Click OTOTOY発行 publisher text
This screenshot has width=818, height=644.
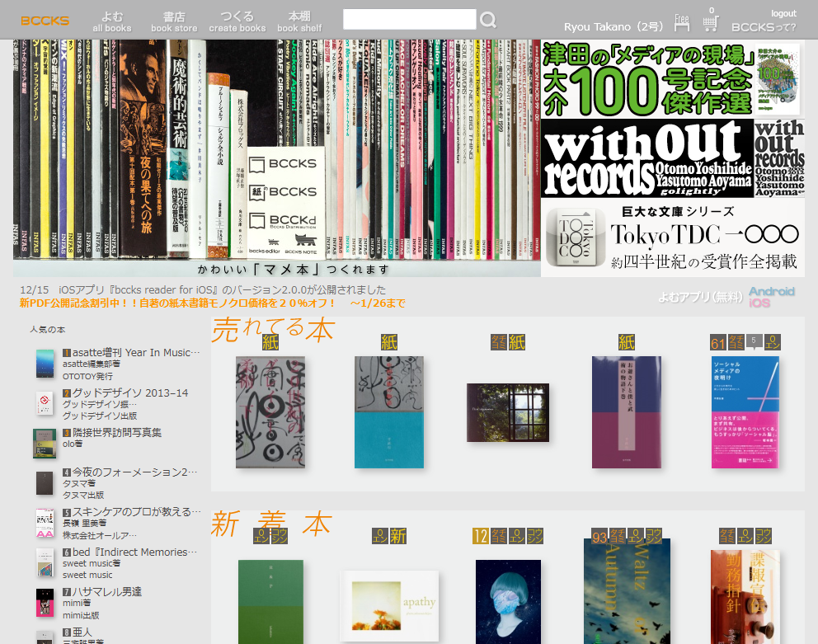pos(87,376)
